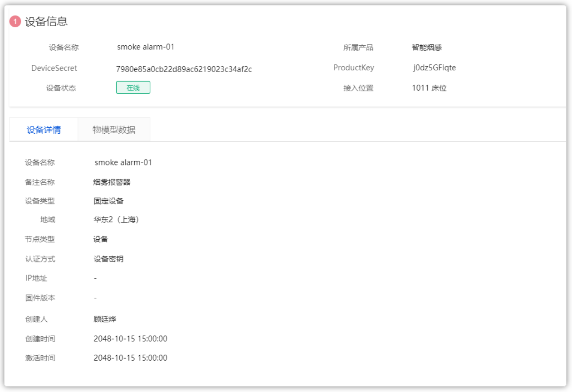Select the 设备详情 tab
Screen dimensions: 572x392
coord(44,130)
